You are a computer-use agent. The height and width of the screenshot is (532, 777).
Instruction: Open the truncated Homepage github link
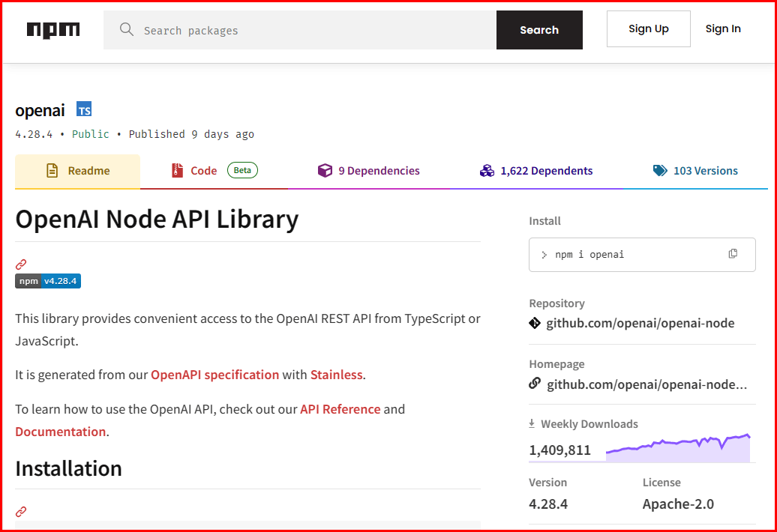tap(646, 384)
